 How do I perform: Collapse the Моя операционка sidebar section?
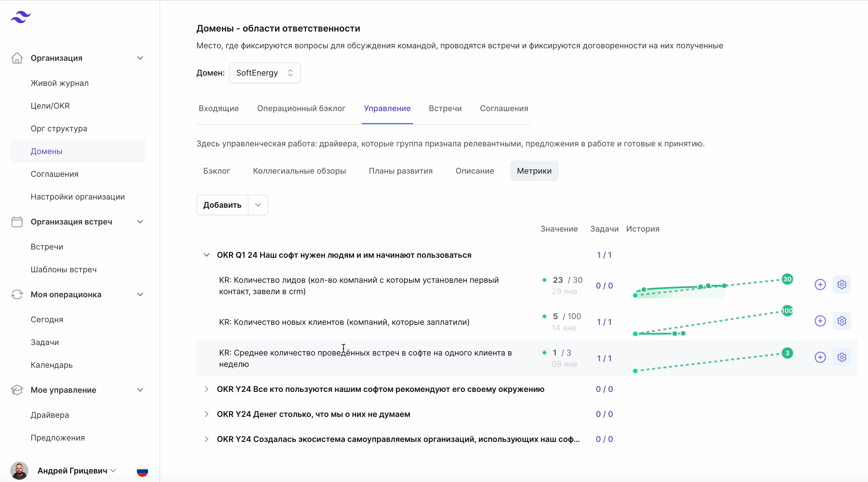point(140,294)
